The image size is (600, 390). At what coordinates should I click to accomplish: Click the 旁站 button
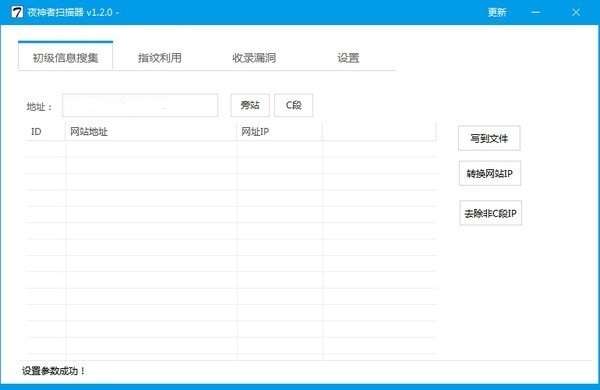click(250, 105)
